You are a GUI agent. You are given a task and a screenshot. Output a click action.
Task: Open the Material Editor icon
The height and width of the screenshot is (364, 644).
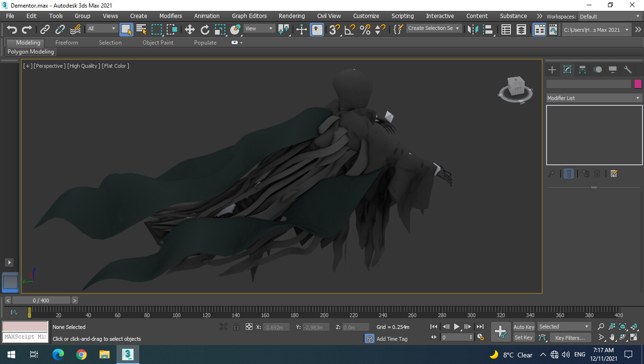tap(540, 29)
